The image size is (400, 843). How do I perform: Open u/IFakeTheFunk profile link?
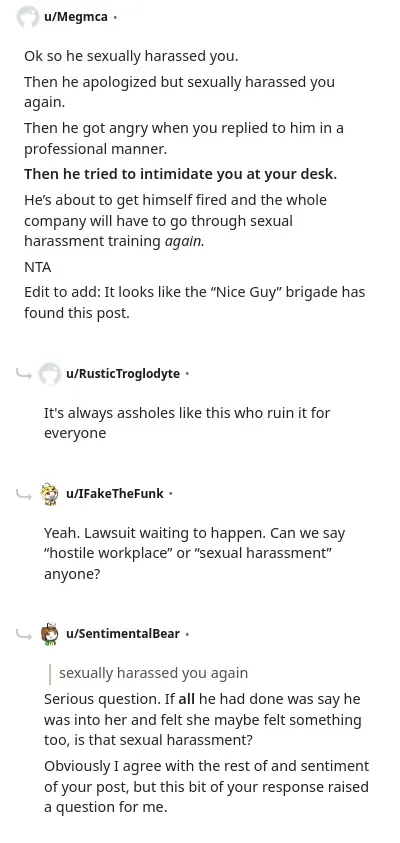115,494
